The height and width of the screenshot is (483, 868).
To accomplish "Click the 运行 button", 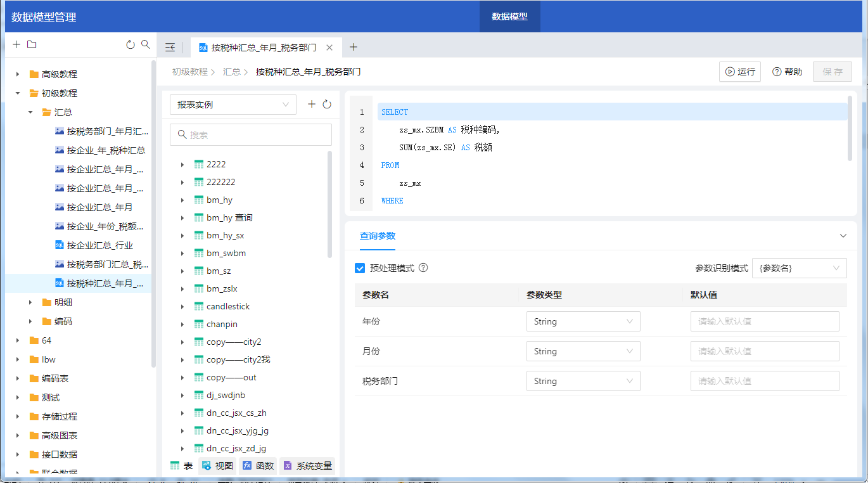I will click(740, 72).
